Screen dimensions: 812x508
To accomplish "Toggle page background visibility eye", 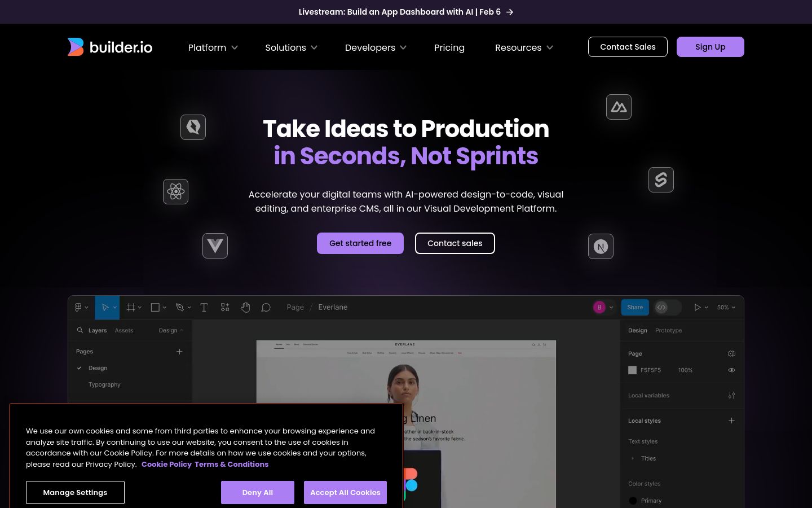I will click(731, 370).
